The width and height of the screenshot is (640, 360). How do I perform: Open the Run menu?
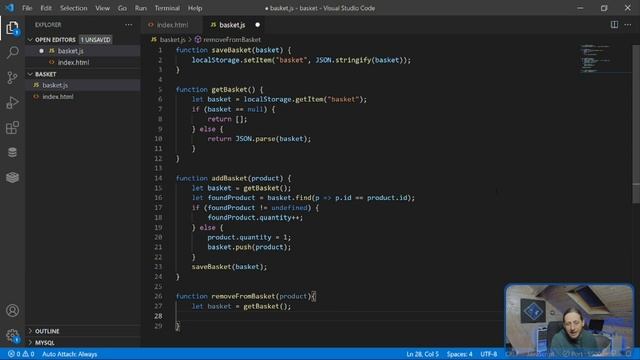[x=140, y=8]
